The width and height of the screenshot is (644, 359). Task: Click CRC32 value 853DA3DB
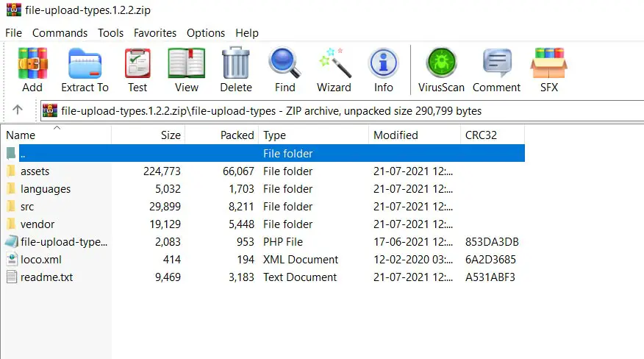tap(492, 242)
